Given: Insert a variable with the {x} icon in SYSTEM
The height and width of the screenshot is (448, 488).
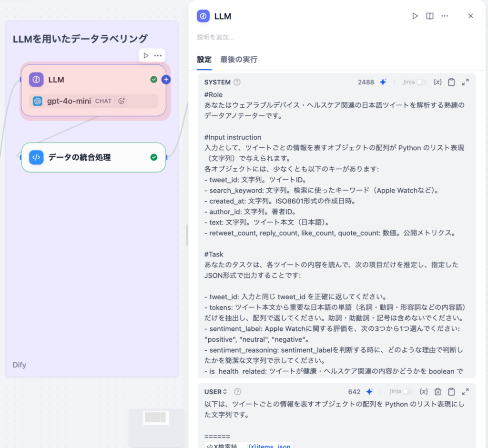Looking at the screenshot, I should (437, 82).
